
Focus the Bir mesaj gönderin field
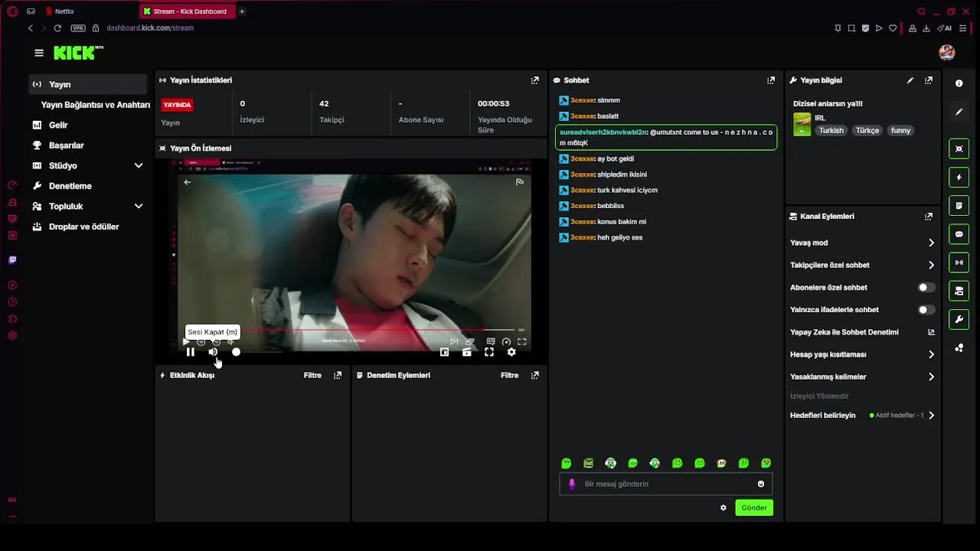(666, 484)
